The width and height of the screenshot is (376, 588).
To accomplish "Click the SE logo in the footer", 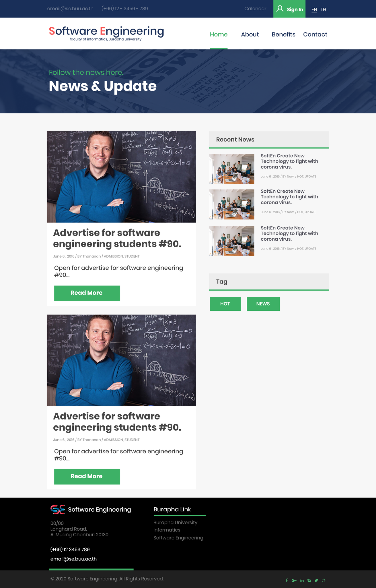I will (58, 509).
